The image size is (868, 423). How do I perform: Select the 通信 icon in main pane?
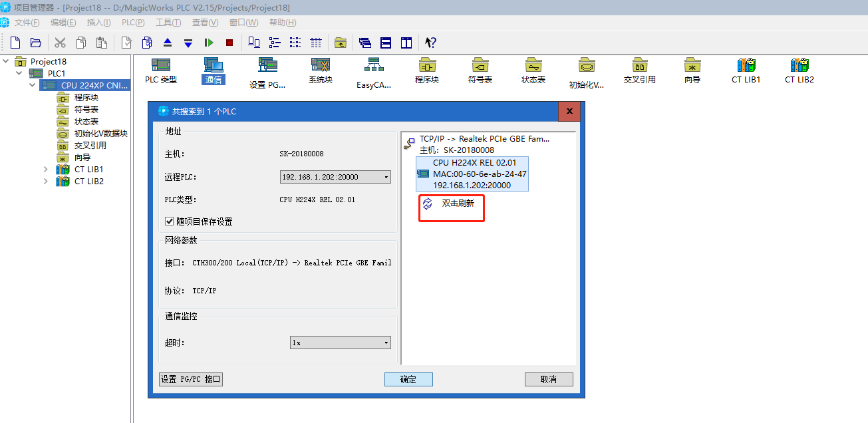[x=214, y=70]
